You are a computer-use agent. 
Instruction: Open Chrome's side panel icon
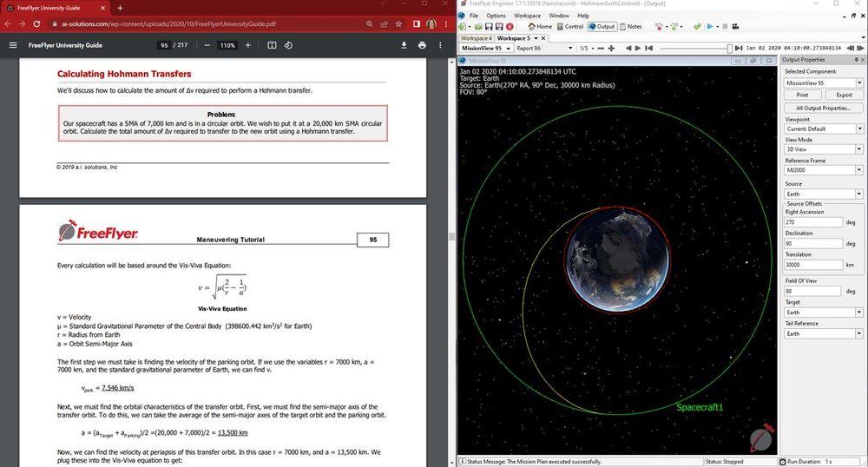click(417, 23)
